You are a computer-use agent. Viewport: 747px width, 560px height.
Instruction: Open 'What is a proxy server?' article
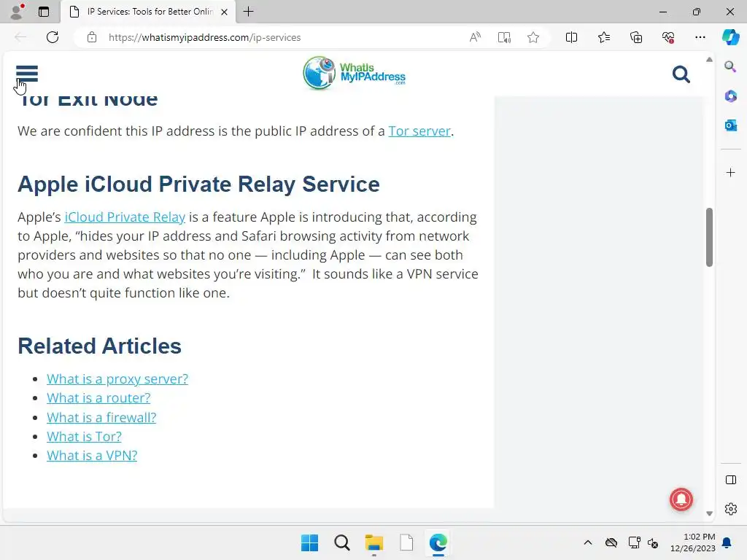coord(117,379)
